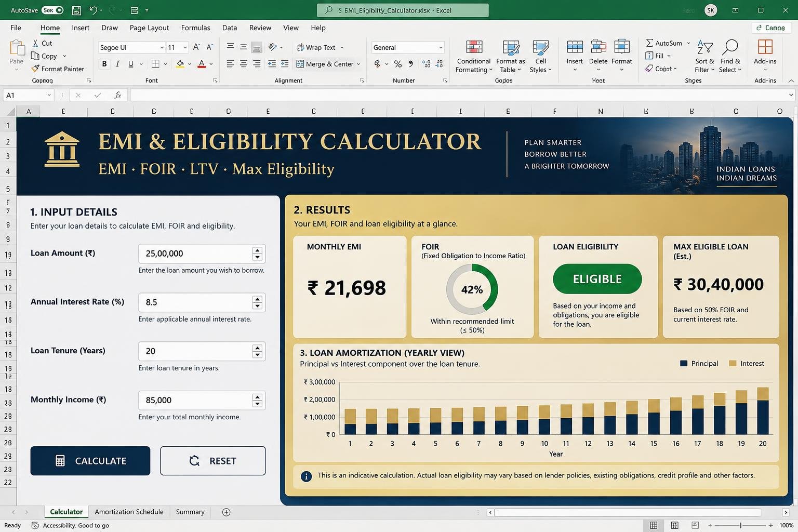
Task: Cut the selection with the scissors icon
Action: tap(42, 43)
